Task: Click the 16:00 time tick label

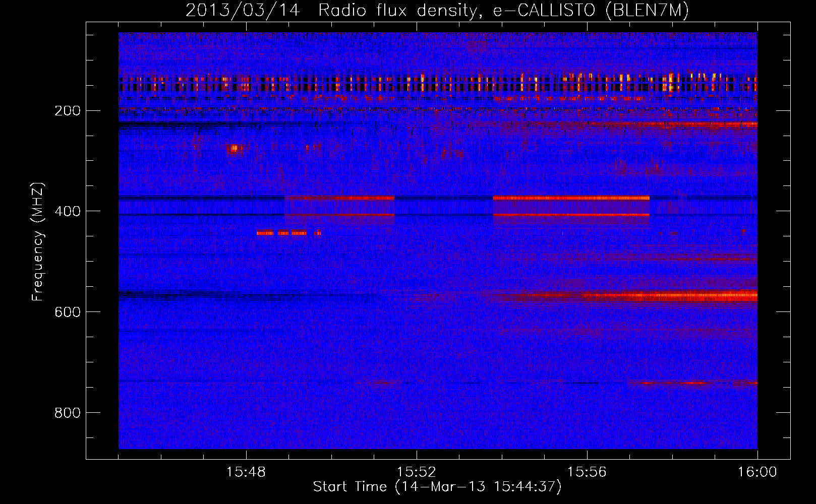Action: (757, 472)
